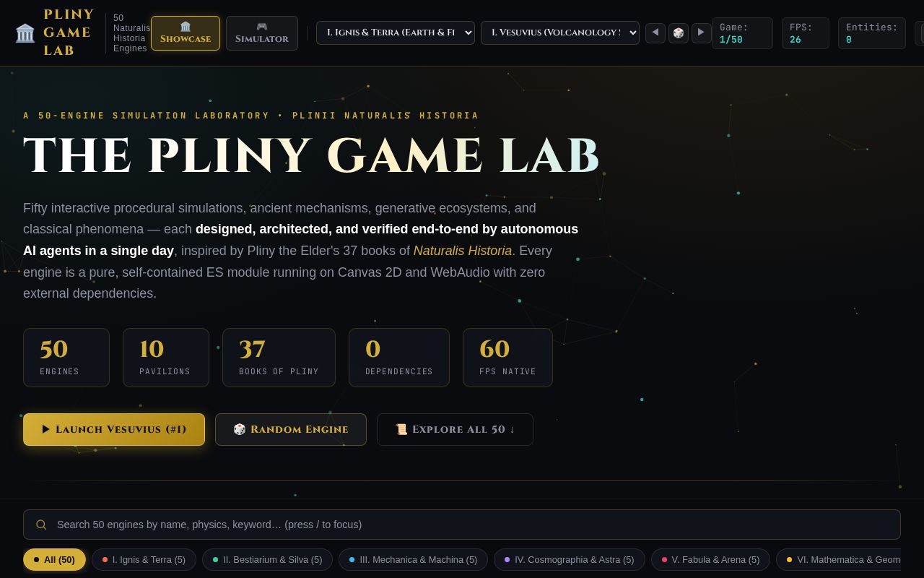924x578 pixels.
Task: Click the Random Engine button
Action: click(291, 429)
